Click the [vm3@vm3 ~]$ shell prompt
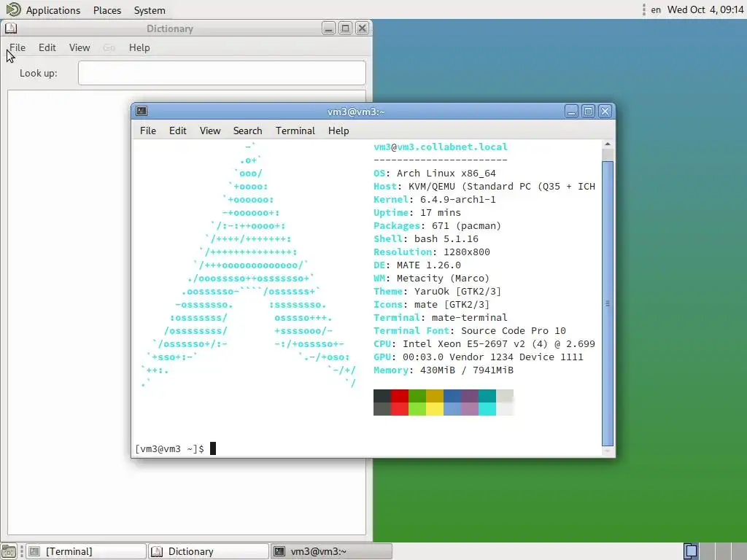This screenshot has height=560, width=747. click(x=169, y=448)
